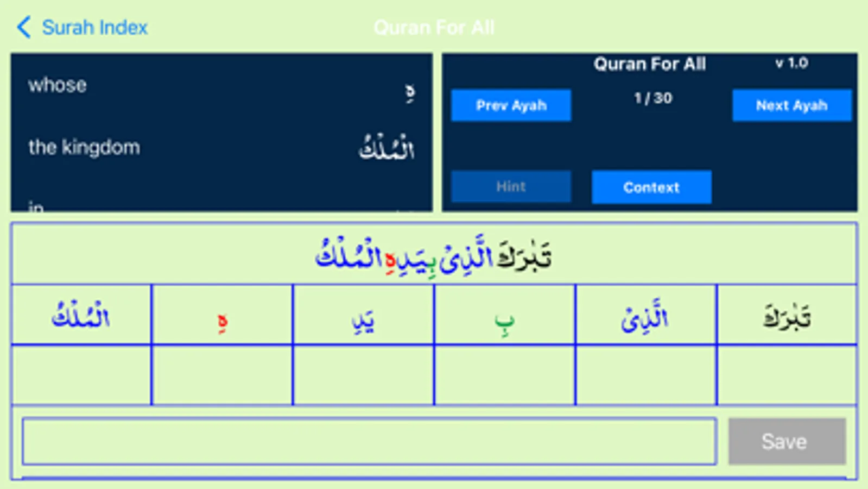Click the back chevron icon
This screenshot has width=868, height=489.
[23, 27]
